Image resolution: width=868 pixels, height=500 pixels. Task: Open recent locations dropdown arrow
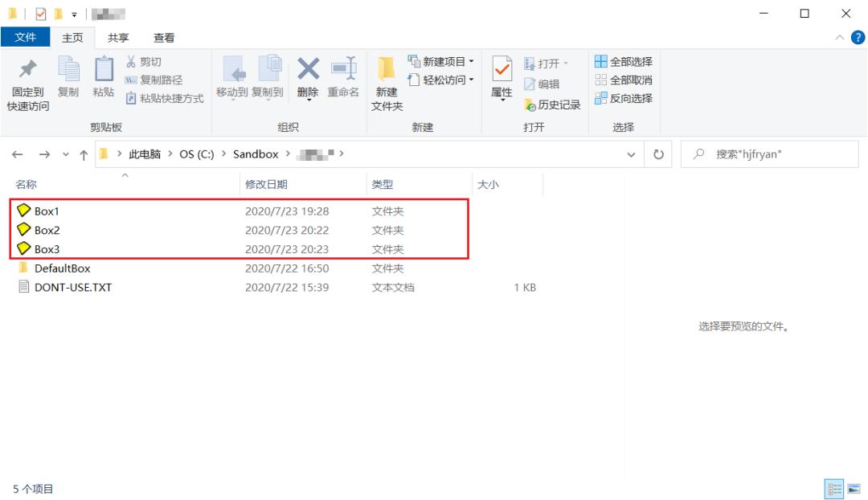[66, 154]
